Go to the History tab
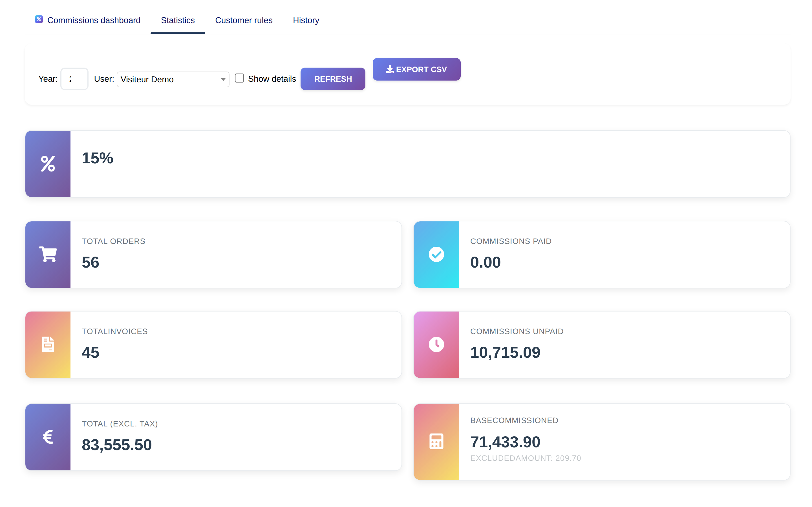 coord(306,20)
